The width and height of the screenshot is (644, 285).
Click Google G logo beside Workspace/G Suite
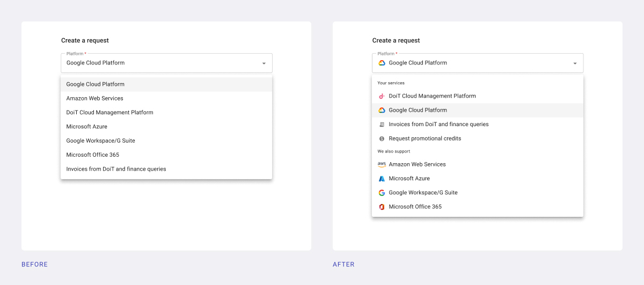pyautogui.click(x=382, y=193)
